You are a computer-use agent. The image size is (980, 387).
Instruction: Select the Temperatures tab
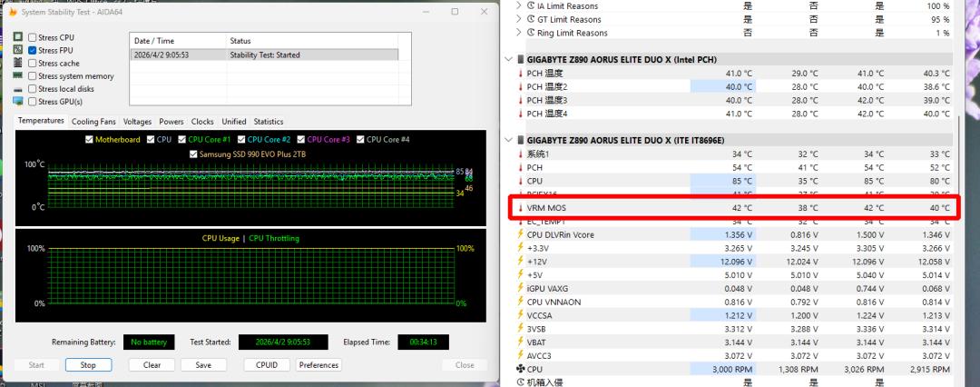pyautogui.click(x=41, y=121)
